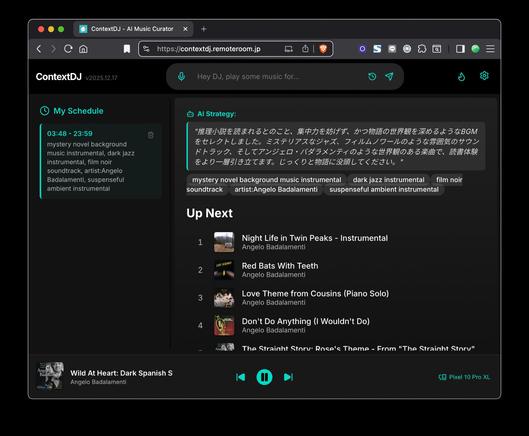Skip to the next track
The width and height of the screenshot is (529, 436).
tap(288, 377)
